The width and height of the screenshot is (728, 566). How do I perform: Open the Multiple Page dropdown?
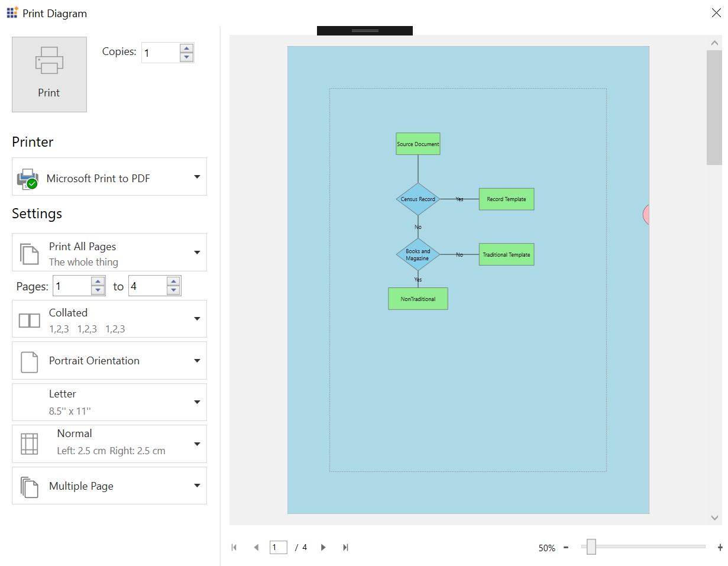pos(109,486)
